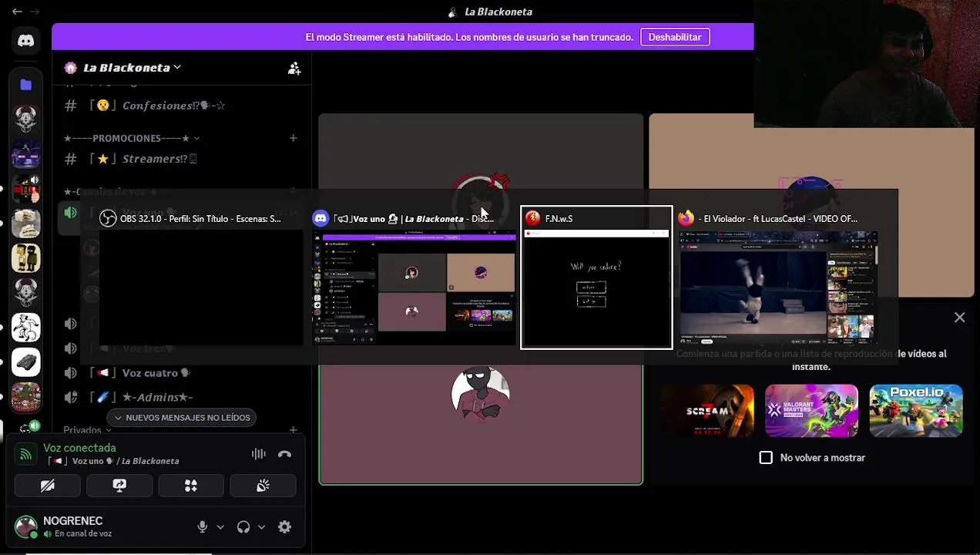Viewport: 980px width, 555px height.
Task: Click the F.N.w.S red app icon
Action: [x=532, y=219]
